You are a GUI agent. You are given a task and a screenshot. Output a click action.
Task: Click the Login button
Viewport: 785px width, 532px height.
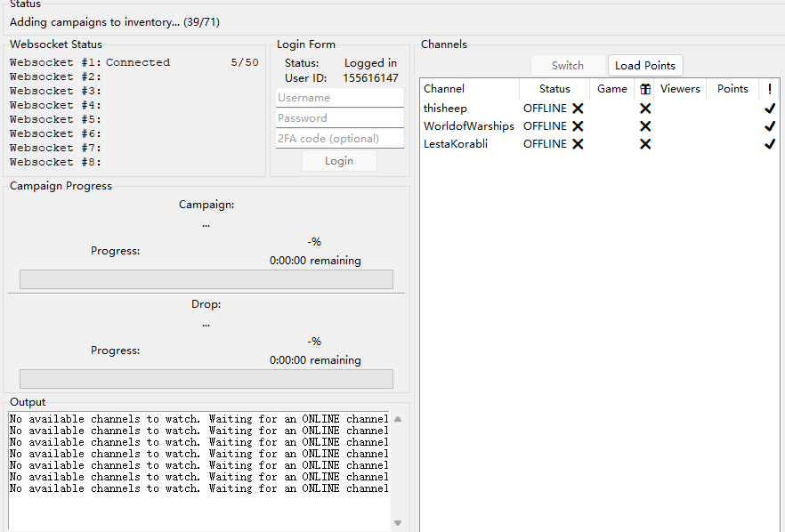339,160
